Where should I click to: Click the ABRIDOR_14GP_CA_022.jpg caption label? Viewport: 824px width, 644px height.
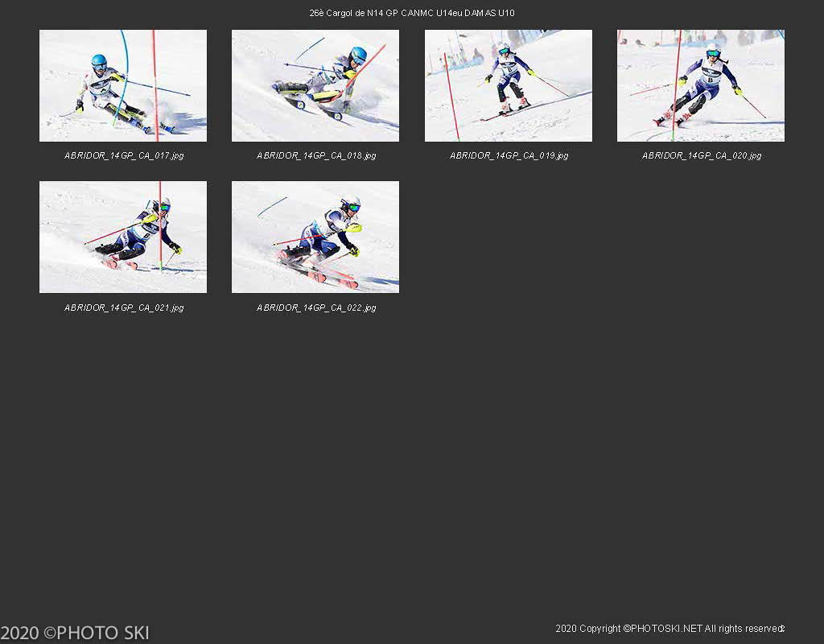tap(316, 308)
